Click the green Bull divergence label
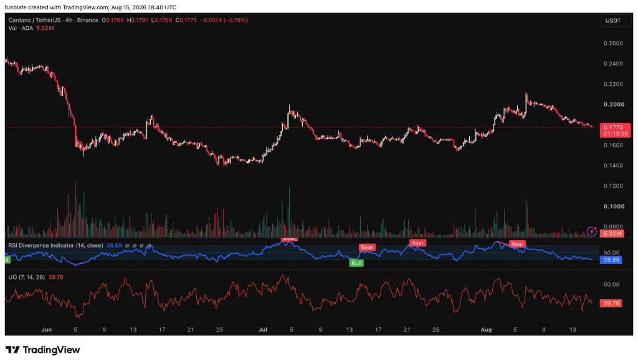Screen dimensions: 638x364 click(x=356, y=263)
